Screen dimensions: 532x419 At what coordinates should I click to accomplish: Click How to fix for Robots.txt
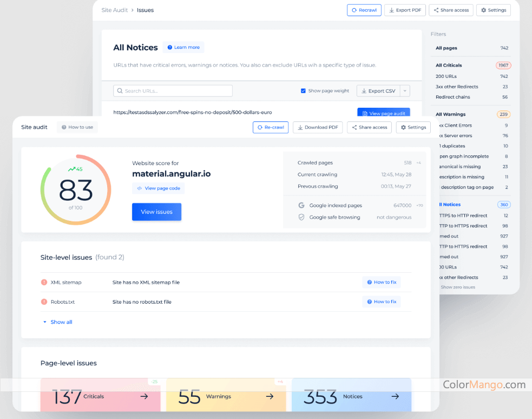(382, 302)
